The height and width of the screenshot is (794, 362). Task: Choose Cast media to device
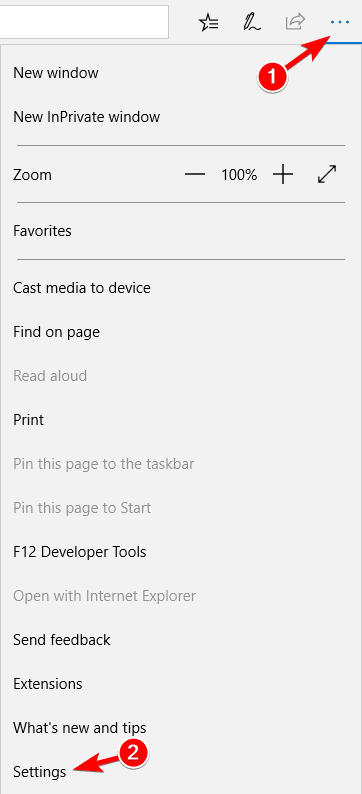173,288
